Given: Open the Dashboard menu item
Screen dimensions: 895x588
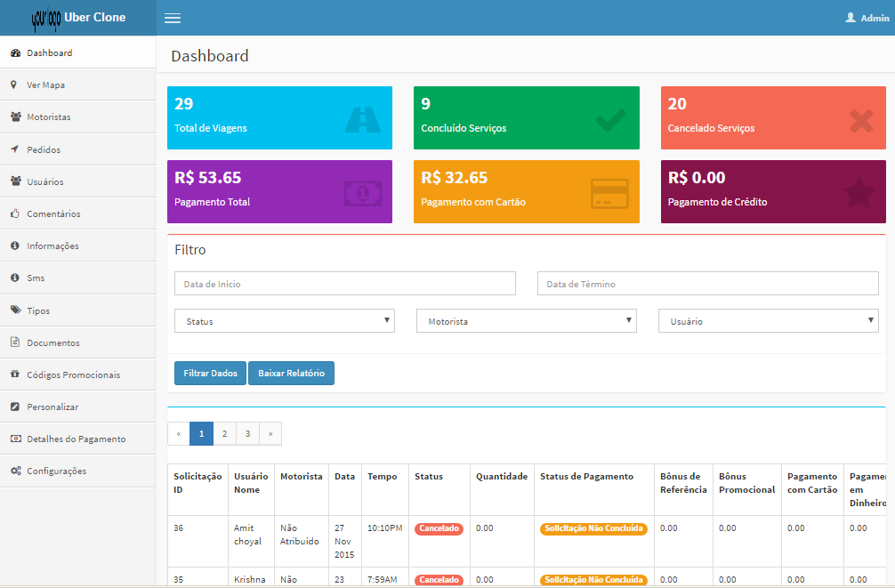Looking at the screenshot, I should coord(78,52).
